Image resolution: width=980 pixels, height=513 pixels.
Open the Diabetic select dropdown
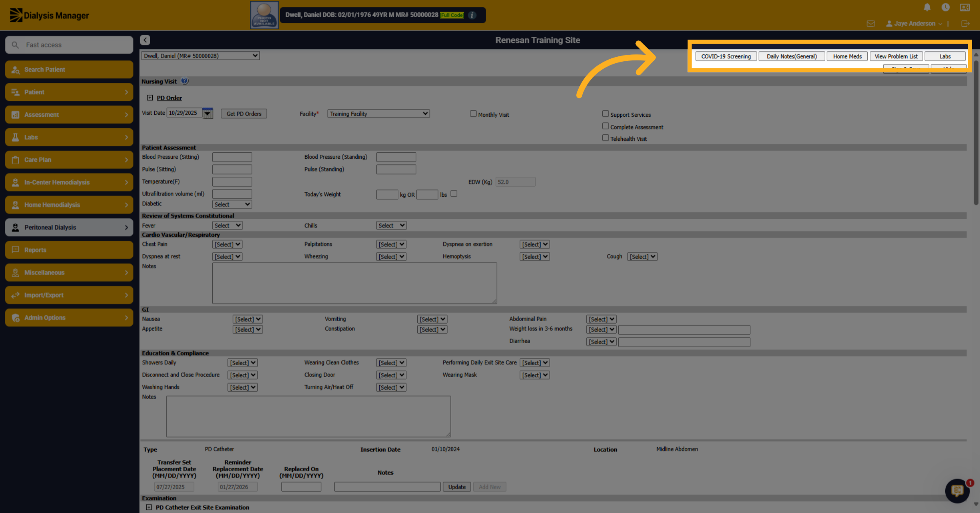click(232, 204)
